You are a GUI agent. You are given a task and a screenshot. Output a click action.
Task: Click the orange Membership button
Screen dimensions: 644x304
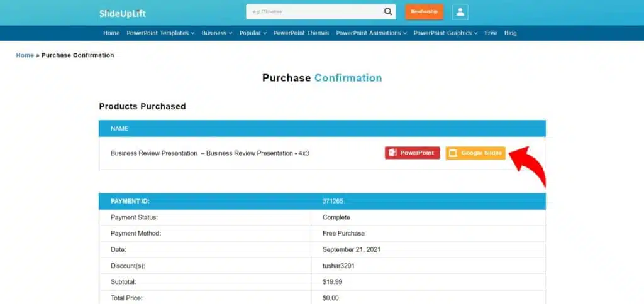coord(424,12)
